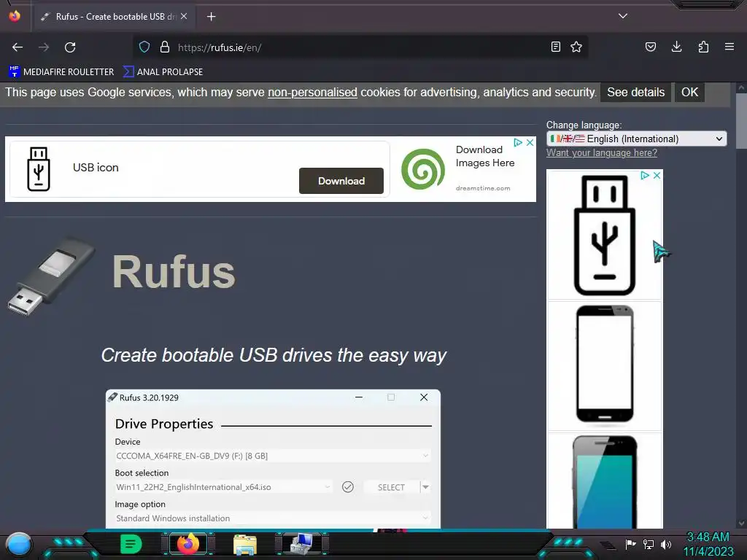747x560 pixels.
Task: Click the Action Center flag tray icon
Action: click(x=630, y=544)
